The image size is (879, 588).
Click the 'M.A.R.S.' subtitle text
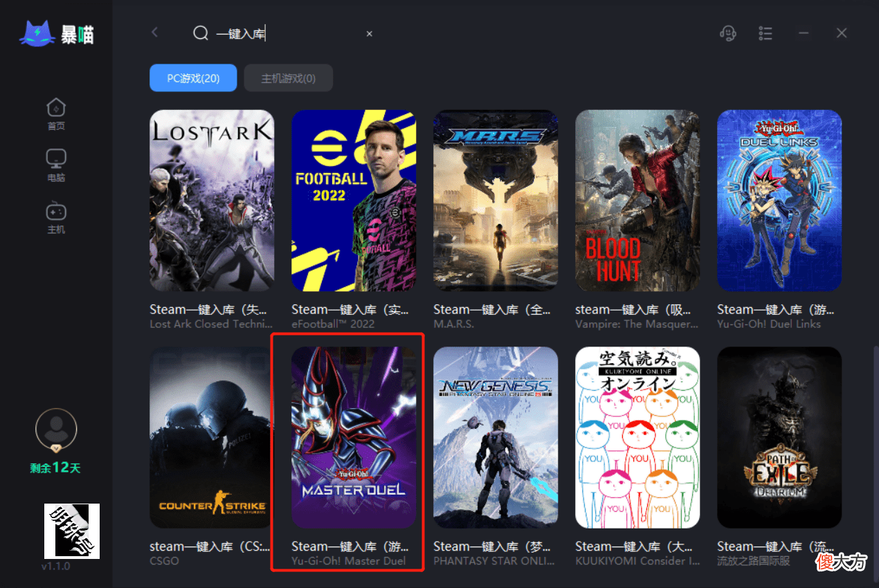click(x=454, y=324)
